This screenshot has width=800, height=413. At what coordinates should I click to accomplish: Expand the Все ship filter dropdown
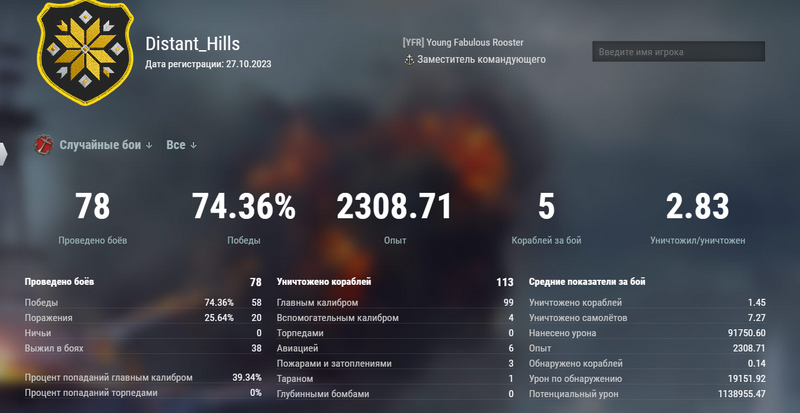click(x=181, y=145)
